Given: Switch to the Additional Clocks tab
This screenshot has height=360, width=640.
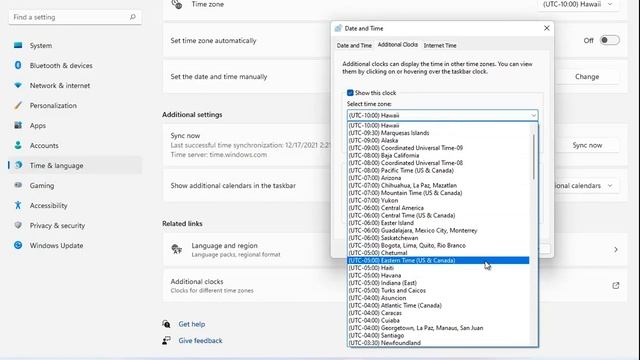Looking at the screenshot, I should point(398,44).
